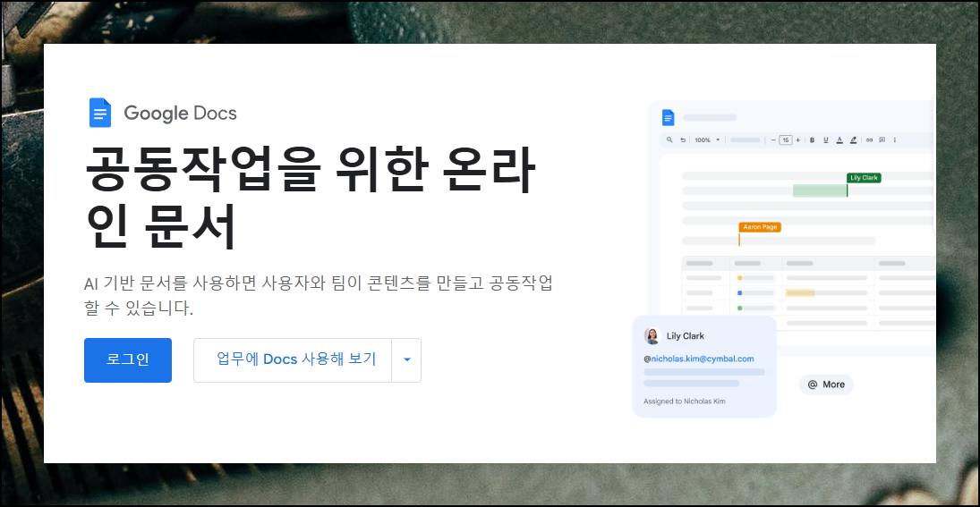The image size is (980, 507).
Task: Toggle the Underline (U) icon
Action: point(826,139)
